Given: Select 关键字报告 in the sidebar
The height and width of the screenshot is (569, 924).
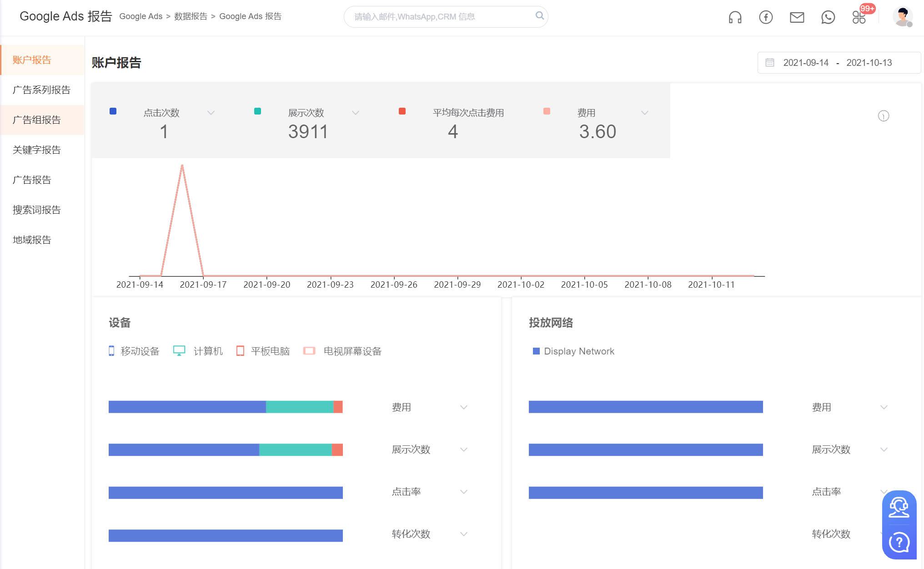Looking at the screenshot, I should pyautogui.click(x=42, y=150).
